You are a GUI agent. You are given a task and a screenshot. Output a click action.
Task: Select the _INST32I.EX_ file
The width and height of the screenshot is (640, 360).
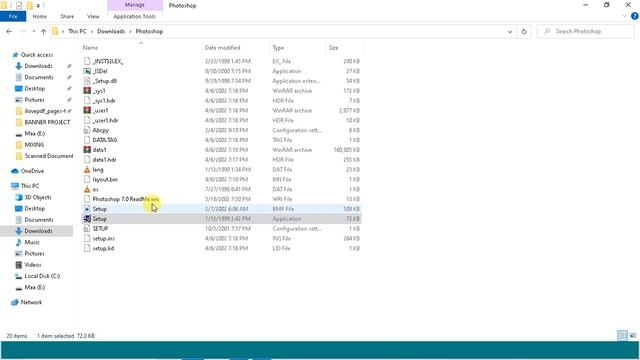(108, 61)
